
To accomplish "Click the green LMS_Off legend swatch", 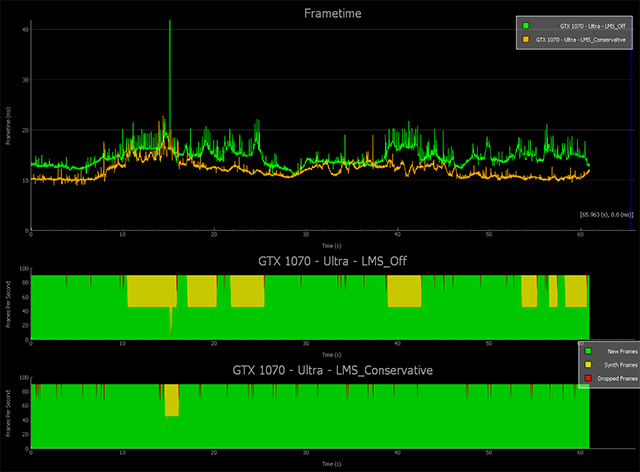I will [x=526, y=26].
